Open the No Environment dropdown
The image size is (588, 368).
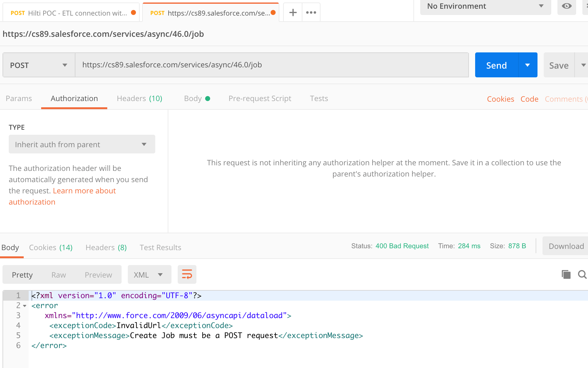[485, 6]
